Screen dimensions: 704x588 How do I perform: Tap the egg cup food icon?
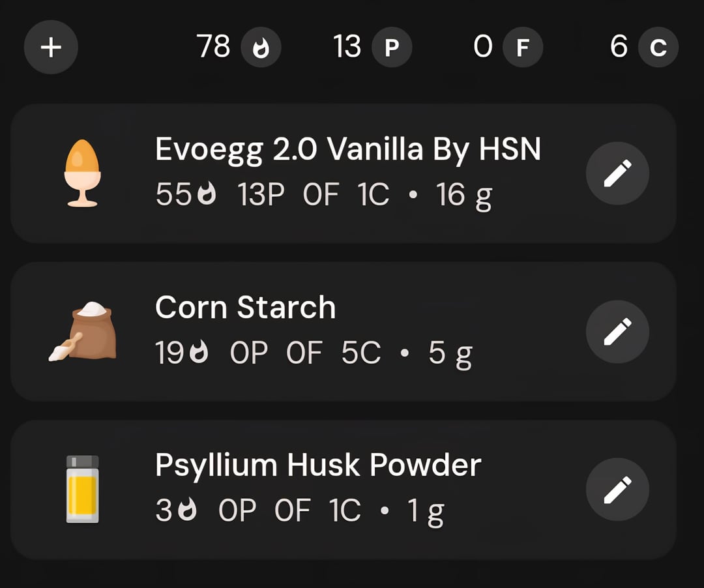[x=83, y=173]
